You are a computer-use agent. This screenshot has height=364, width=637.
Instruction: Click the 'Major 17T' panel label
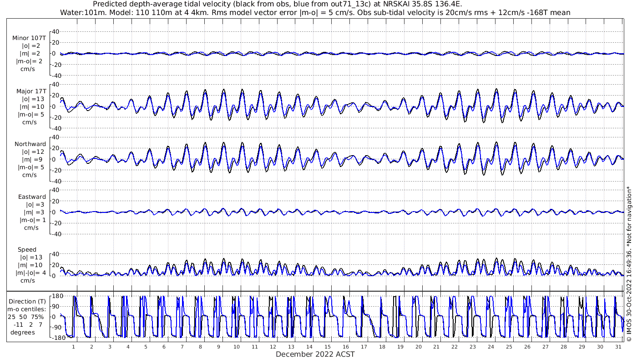tap(30, 91)
